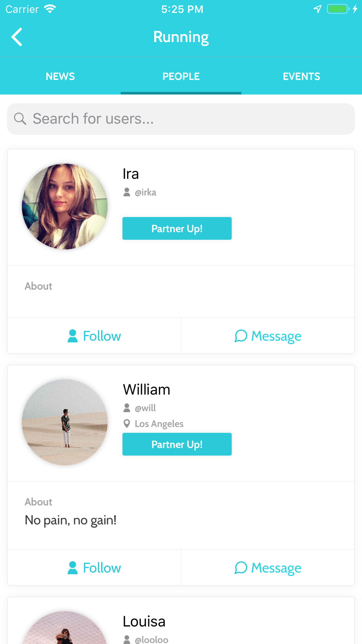This screenshot has width=362, height=644.
Task: Partner up with William
Action: click(x=177, y=444)
